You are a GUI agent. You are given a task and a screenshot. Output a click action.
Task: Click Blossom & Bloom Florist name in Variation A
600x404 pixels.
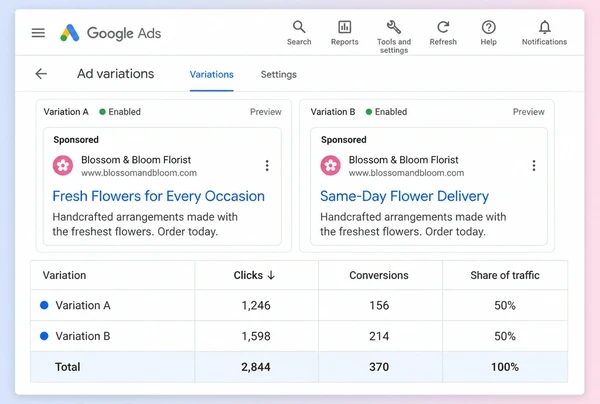click(x=136, y=160)
